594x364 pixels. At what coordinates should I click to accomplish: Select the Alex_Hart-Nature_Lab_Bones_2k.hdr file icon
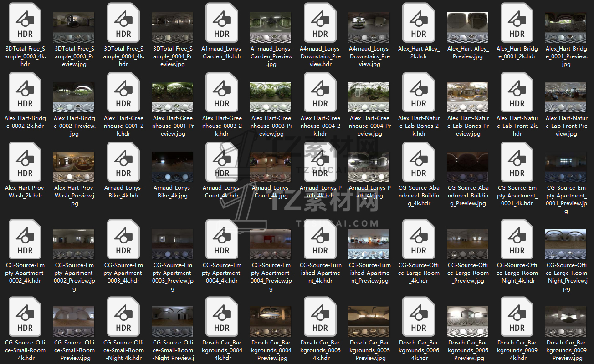pyautogui.click(x=419, y=92)
